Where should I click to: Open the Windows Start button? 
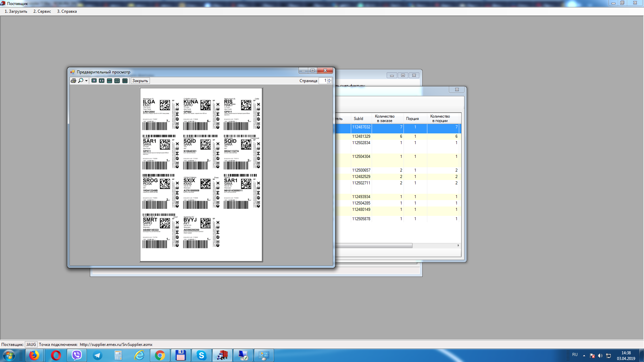(9, 355)
